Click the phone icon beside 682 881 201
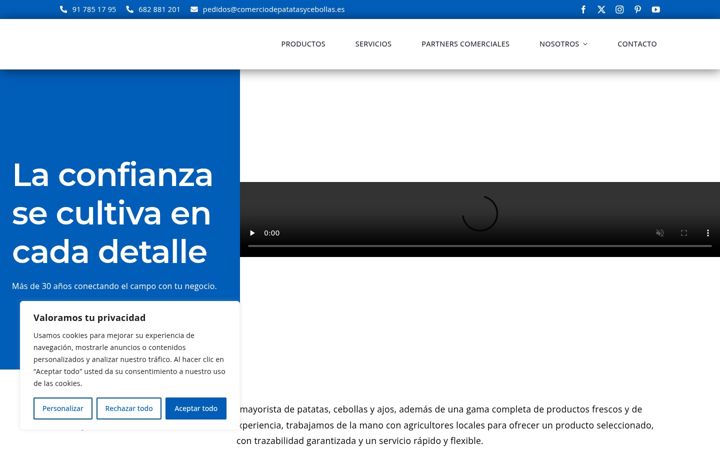720x450 pixels. click(129, 9)
